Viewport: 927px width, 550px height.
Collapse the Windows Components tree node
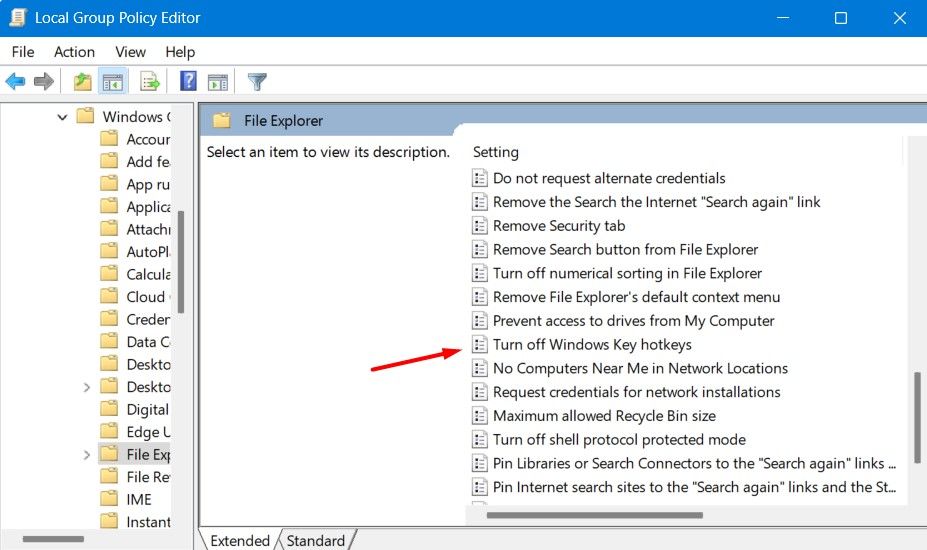coord(62,117)
